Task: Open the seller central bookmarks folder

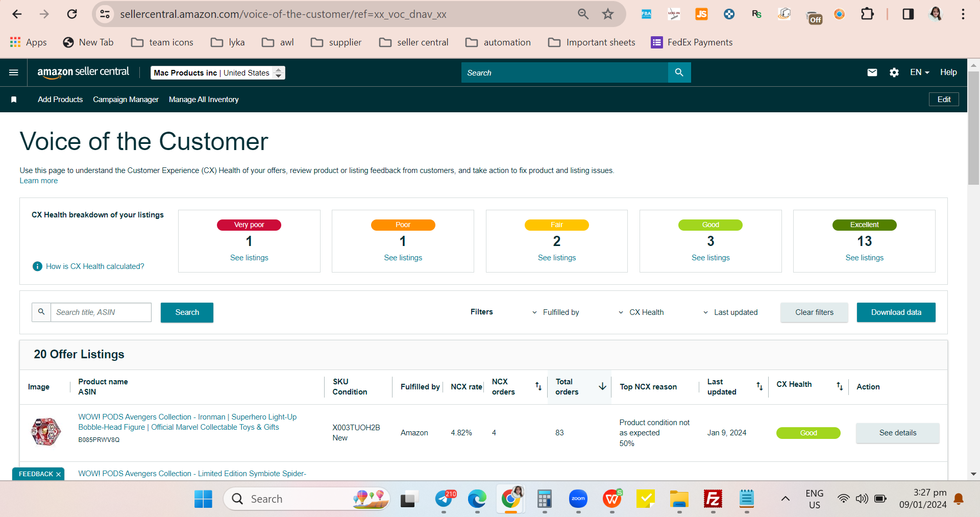Action: click(414, 42)
